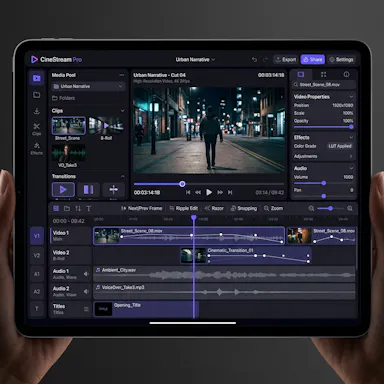
Task: Collapse the Effects section in inspector
Action: tap(351, 137)
